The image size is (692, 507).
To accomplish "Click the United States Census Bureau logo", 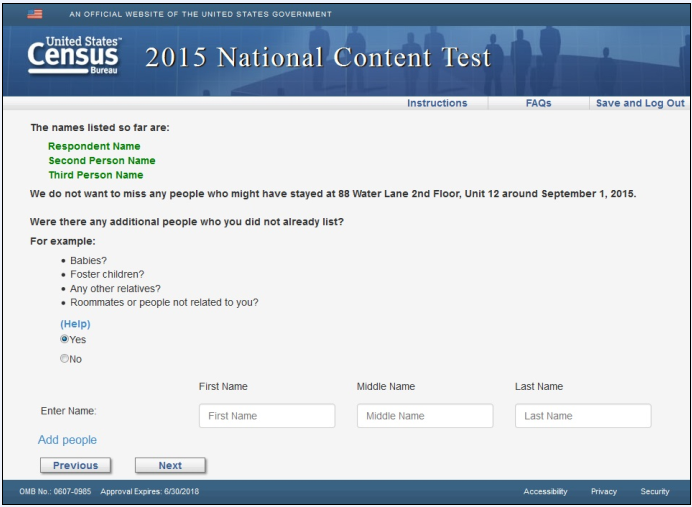I will (x=74, y=56).
